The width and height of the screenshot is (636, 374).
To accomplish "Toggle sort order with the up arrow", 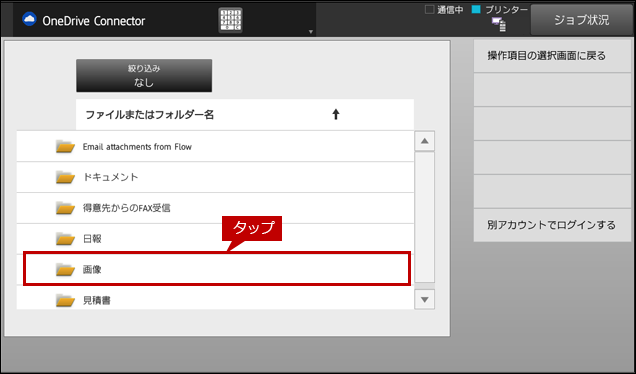I will [x=335, y=115].
